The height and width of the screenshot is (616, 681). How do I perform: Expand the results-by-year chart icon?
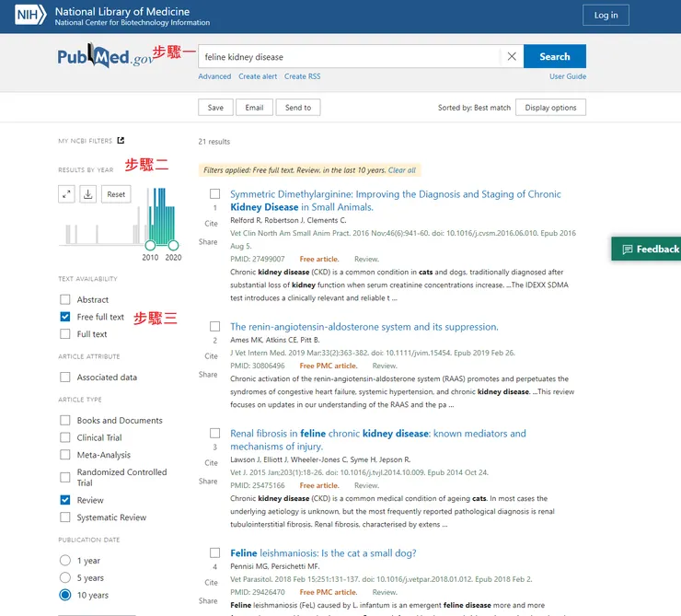[66, 194]
